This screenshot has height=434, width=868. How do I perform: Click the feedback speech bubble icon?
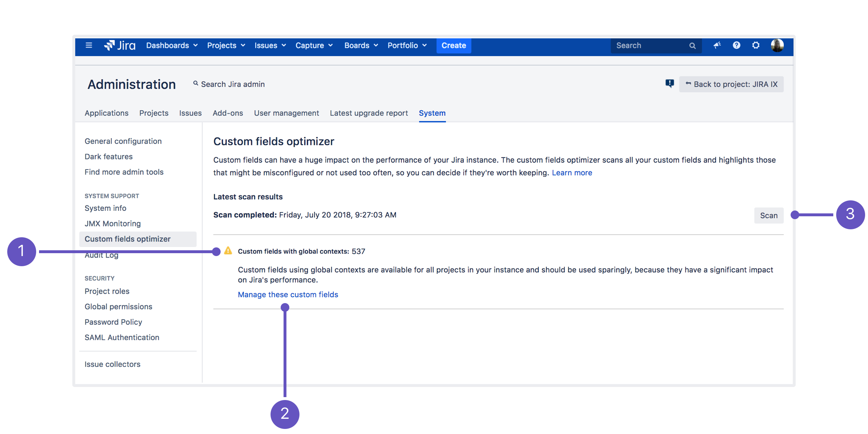[x=669, y=84]
